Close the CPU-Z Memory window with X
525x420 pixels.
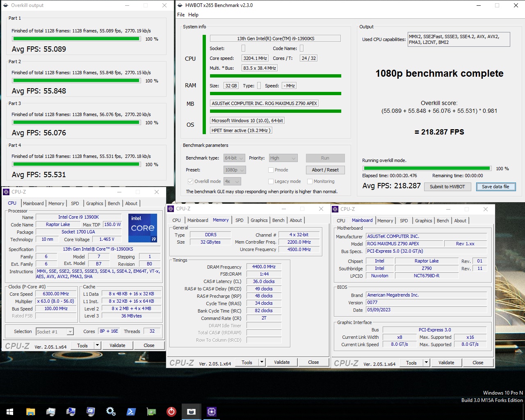click(x=321, y=209)
